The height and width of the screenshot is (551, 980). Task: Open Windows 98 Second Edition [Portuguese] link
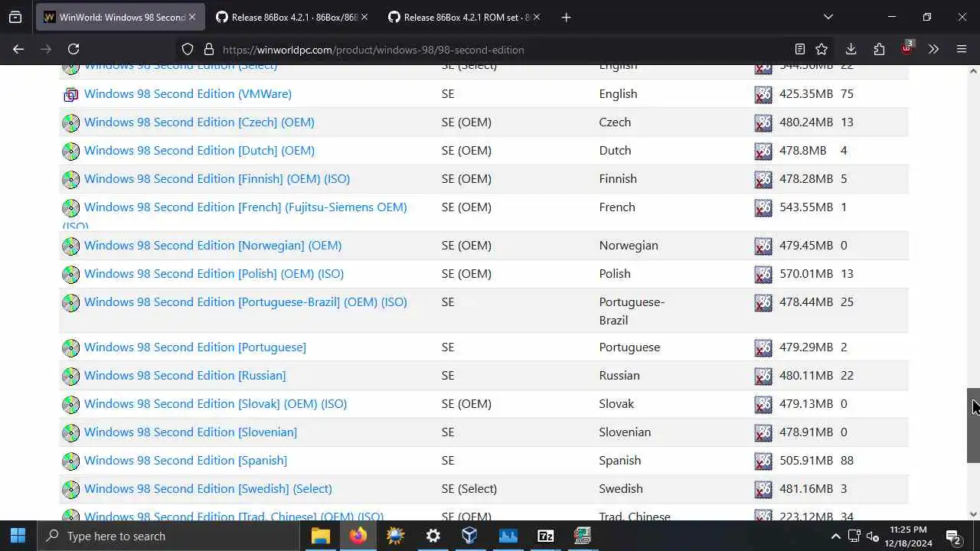click(194, 347)
